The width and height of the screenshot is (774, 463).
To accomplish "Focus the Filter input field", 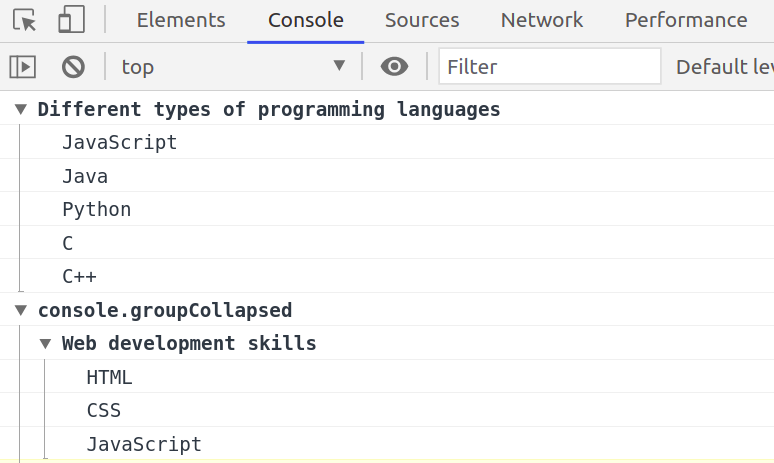I will click(x=549, y=66).
